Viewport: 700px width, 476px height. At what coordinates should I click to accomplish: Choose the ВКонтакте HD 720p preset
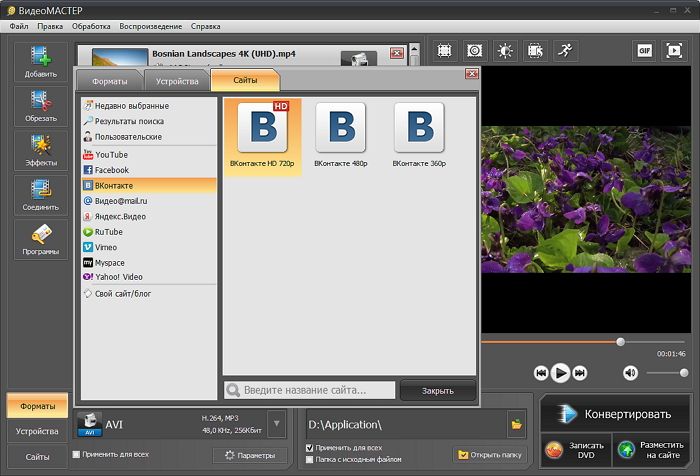262,137
